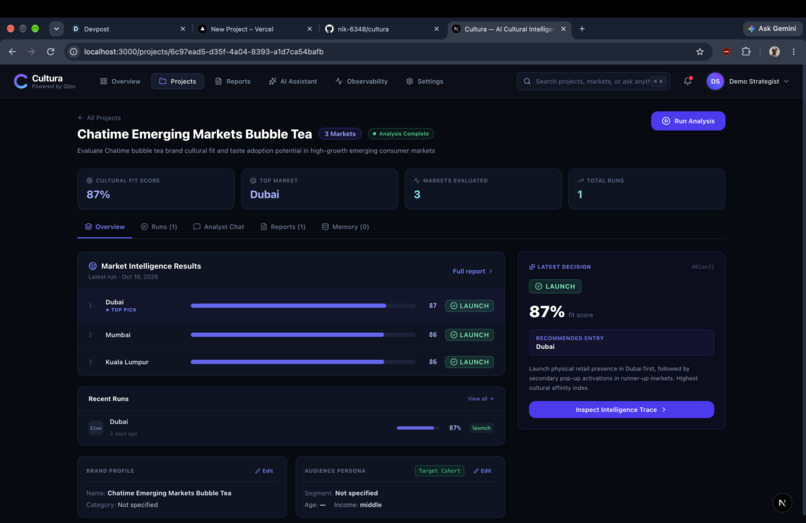Switch to the Reports (1) tab
This screenshot has width=806, height=523.
[x=283, y=227]
